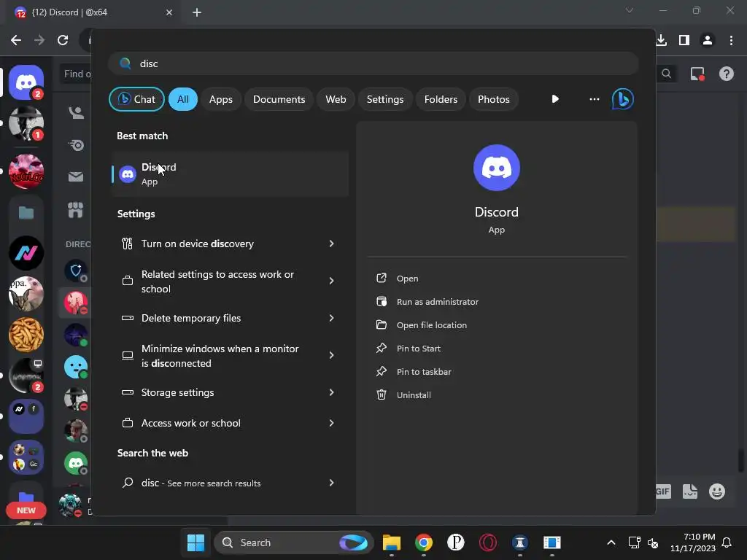This screenshot has height=560, width=747.
Task: Open a new browser tab
Action: (197, 12)
